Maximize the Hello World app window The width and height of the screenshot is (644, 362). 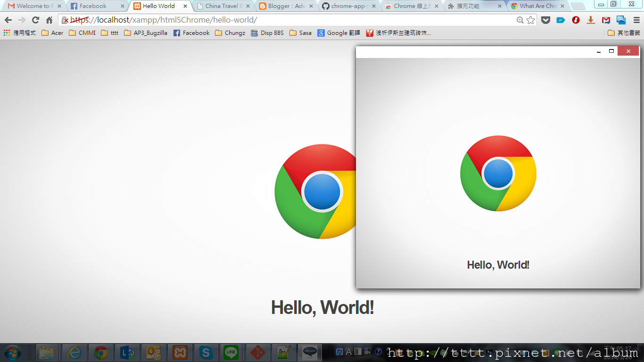(x=611, y=51)
